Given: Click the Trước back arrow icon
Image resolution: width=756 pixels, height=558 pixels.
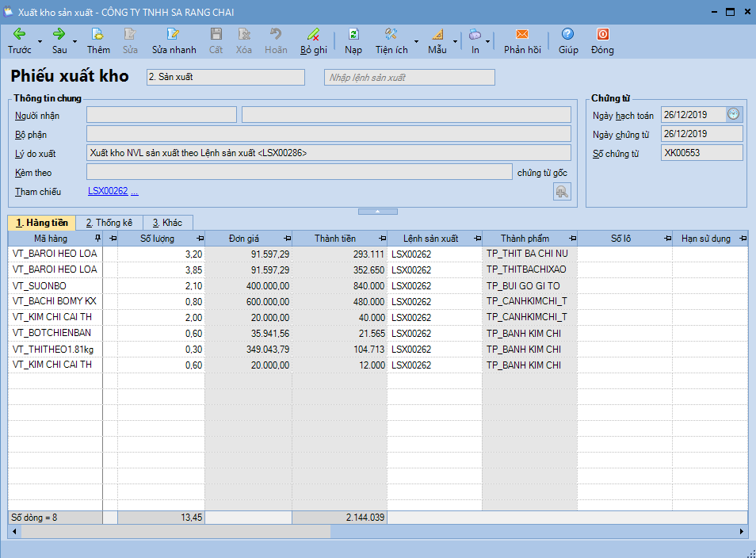Looking at the screenshot, I should (x=19, y=34).
